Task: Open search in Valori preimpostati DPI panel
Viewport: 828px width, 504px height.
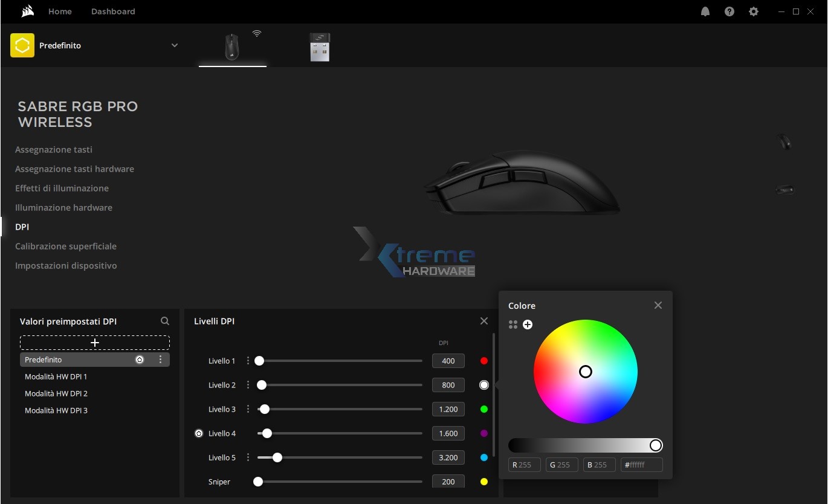Action: 164,321
